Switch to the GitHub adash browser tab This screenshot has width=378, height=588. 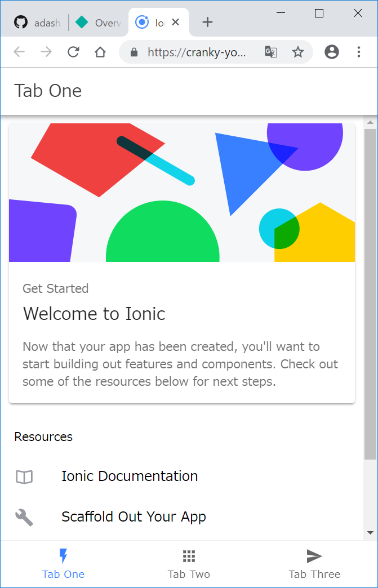tap(38, 23)
